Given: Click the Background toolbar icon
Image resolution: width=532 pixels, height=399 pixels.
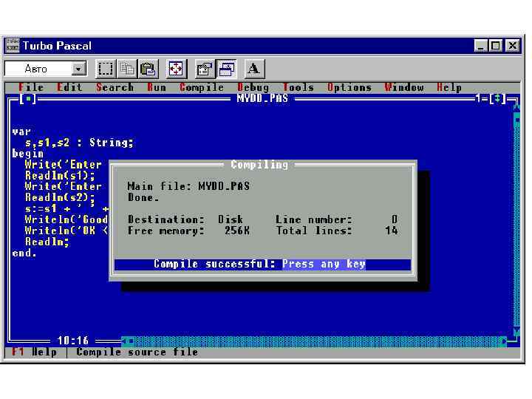Looking at the screenshot, I should coord(226,69).
